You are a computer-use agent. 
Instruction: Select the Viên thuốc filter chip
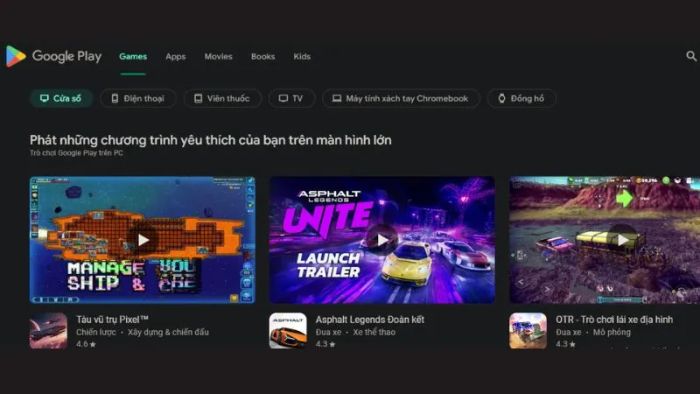point(222,98)
